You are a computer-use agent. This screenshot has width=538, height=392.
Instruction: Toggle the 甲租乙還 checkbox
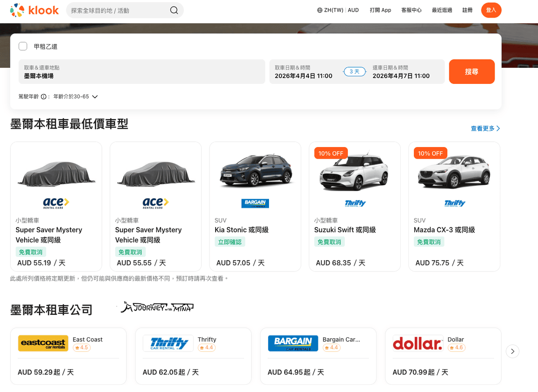point(23,46)
